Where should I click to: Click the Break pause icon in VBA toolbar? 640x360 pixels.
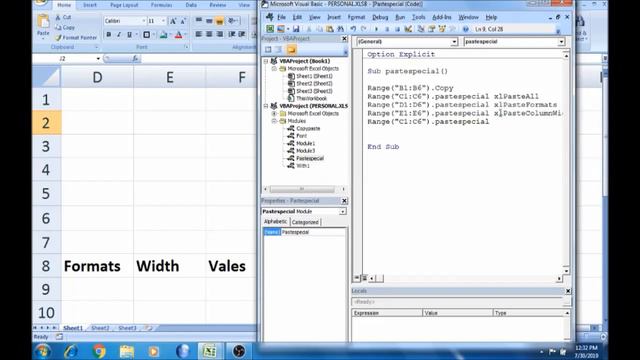tap(387, 29)
